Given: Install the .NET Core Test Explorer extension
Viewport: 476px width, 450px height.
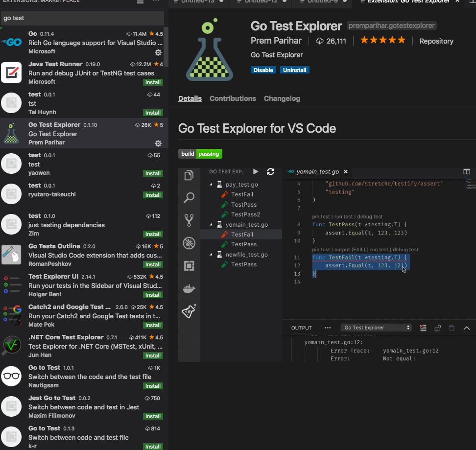Looking at the screenshot, I should pyautogui.click(x=153, y=355).
